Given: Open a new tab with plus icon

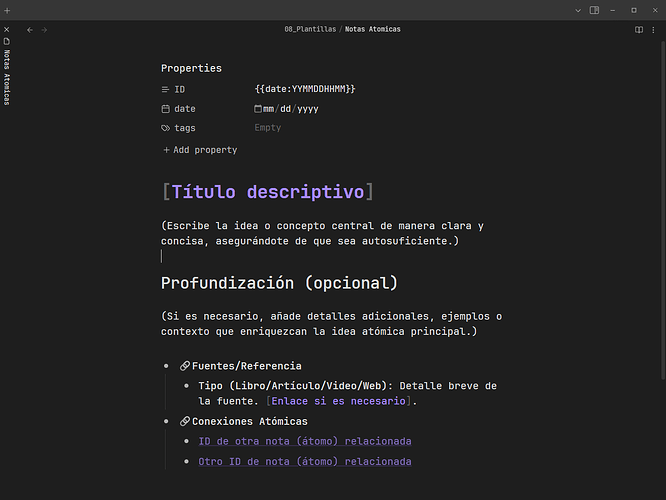Looking at the screenshot, I should 7,11.
